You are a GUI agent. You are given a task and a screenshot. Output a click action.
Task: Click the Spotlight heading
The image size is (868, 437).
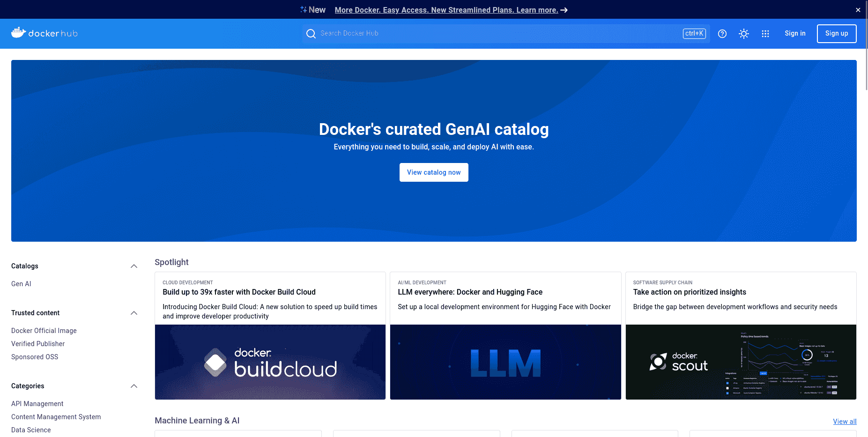pyautogui.click(x=171, y=262)
